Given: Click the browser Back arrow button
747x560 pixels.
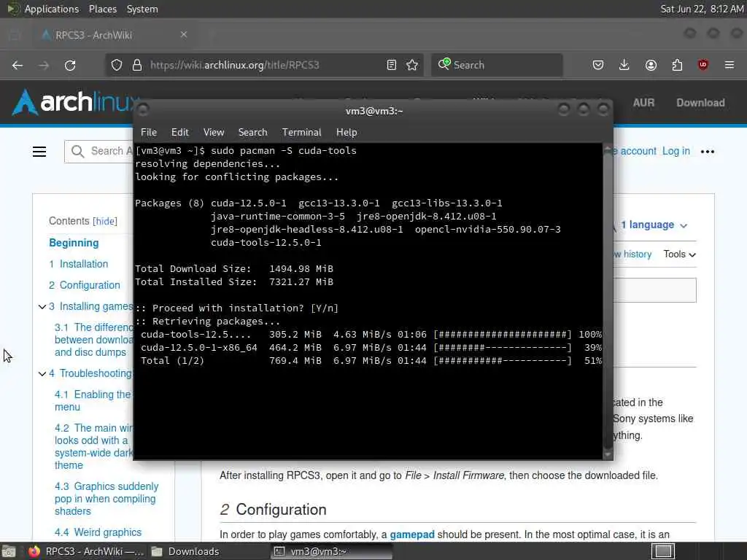Looking at the screenshot, I should click(18, 65).
